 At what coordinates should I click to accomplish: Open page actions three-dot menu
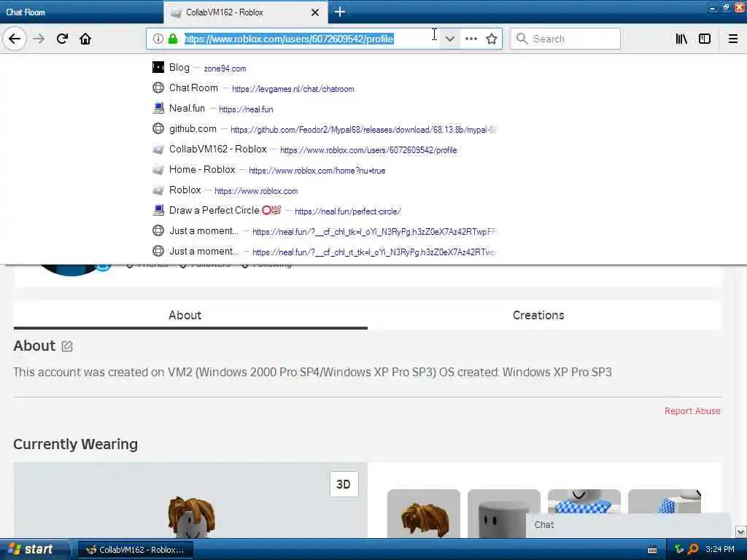click(x=471, y=39)
